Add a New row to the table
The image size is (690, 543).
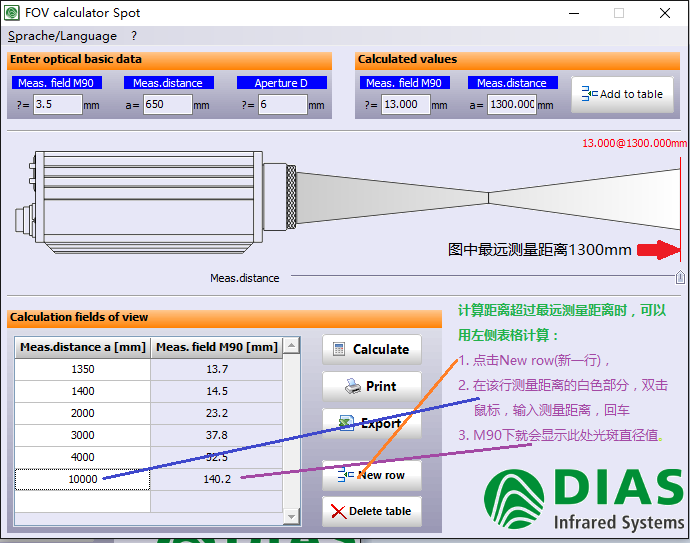[371, 475]
